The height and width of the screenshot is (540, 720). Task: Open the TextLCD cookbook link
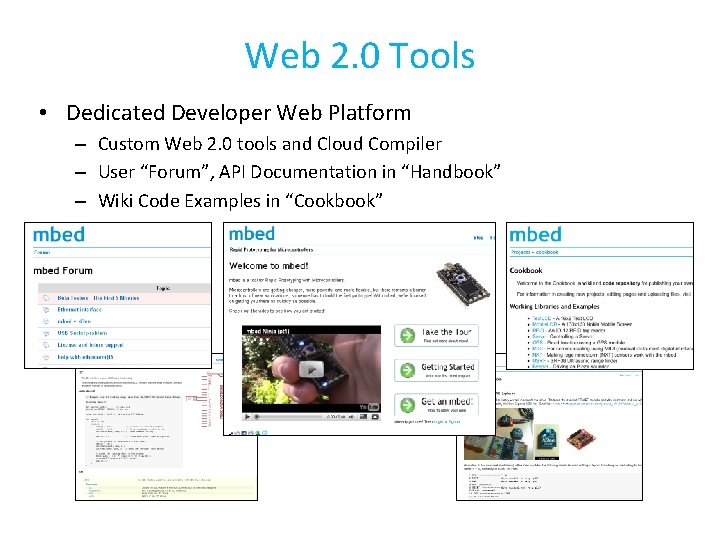click(x=541, y=318)
